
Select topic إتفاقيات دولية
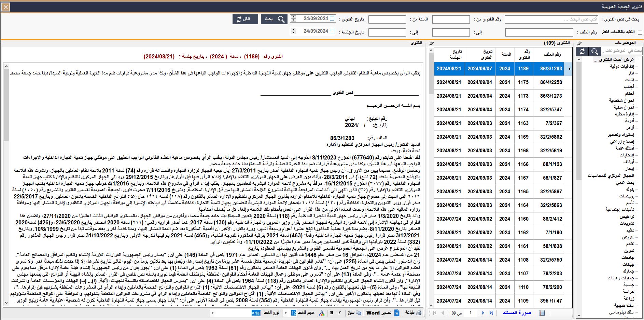pyautogui.click(x=622, y=66)
